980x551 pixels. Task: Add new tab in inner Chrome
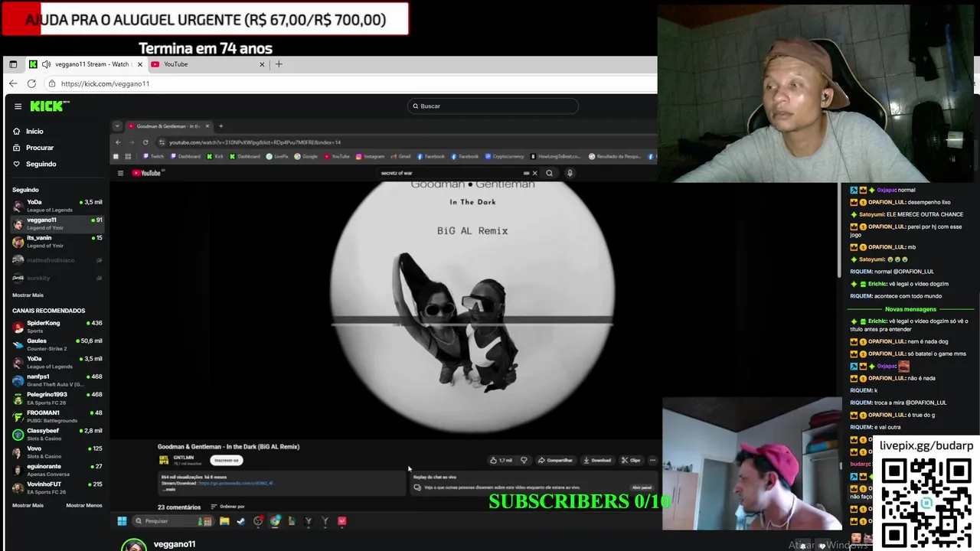click(220, 126)
